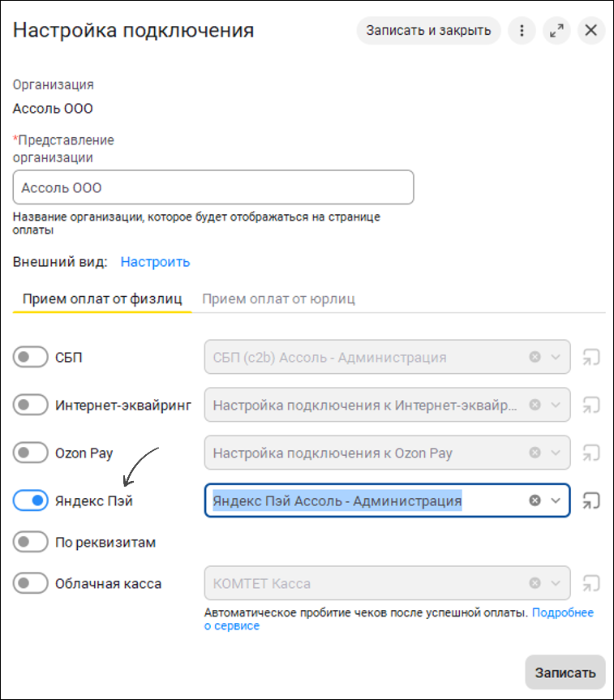
Task: Select the Прием оплат от физлиц tab
Action: click(x=102, y=298)
